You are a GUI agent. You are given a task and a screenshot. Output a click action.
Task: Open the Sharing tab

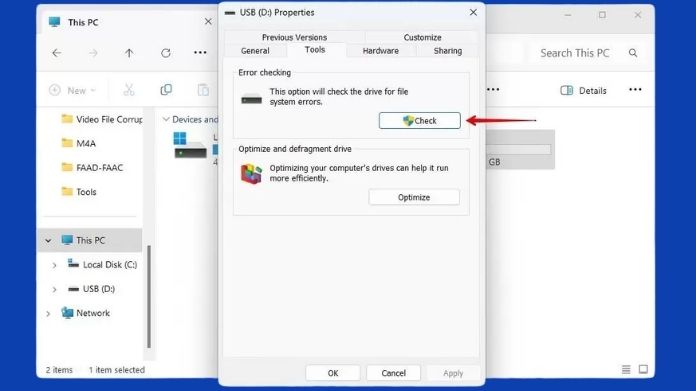coord(447,51)
